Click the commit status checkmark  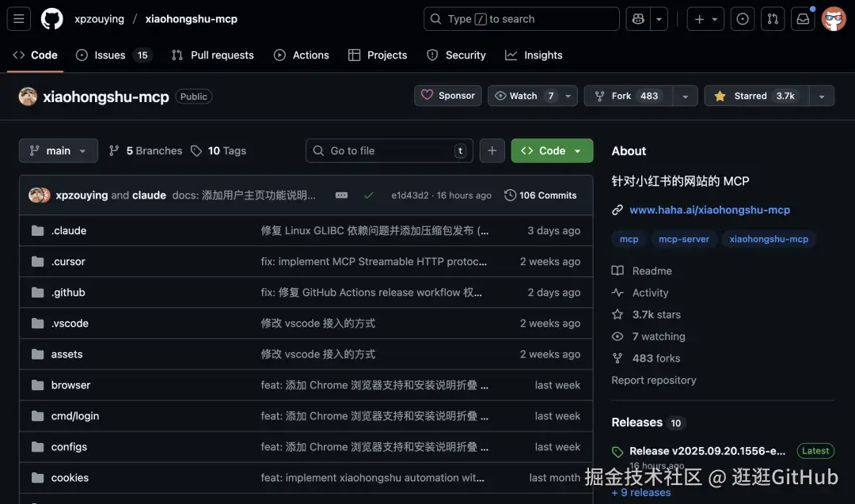[369, 195]
